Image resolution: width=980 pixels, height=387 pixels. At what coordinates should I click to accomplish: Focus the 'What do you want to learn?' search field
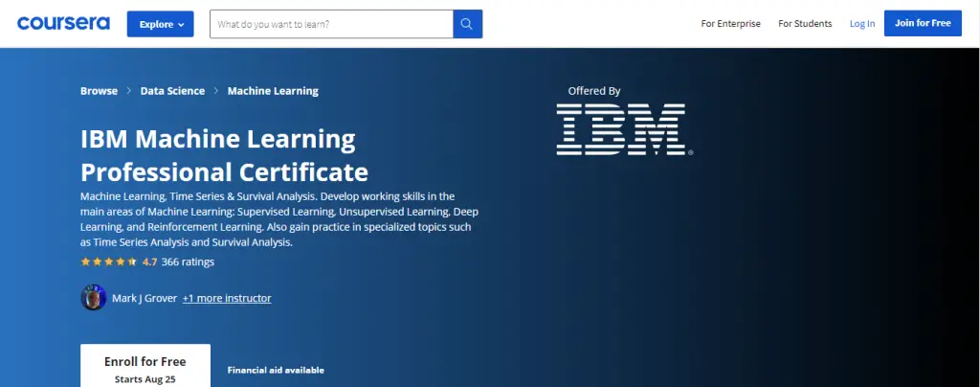(331, 24)
